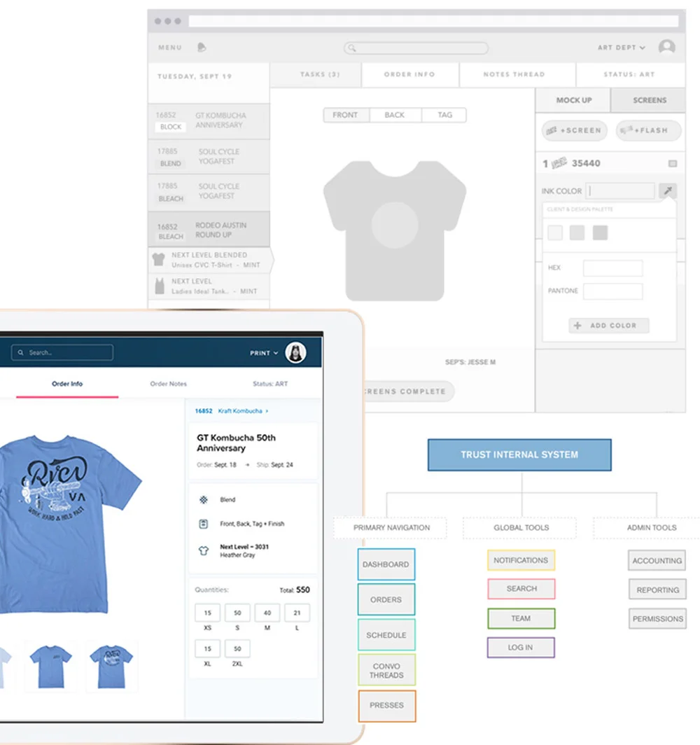Expand the PRINT dropdown in tablet header
700x745 pixels.
tap(264, 353)
